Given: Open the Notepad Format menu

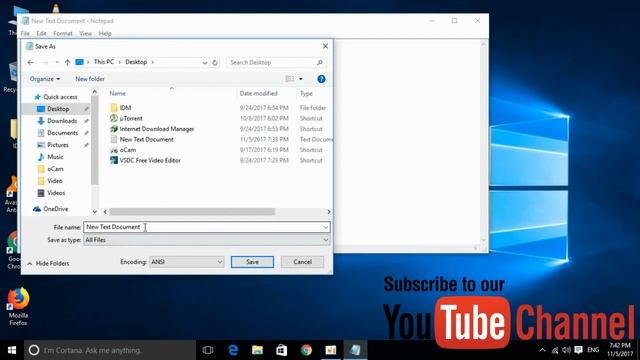Looking at the screenshot, I should 62,33.
